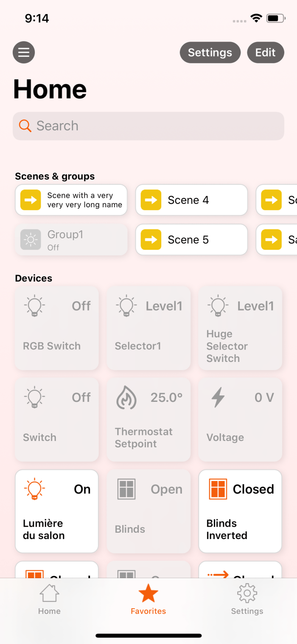Focus the Search input field
Image resolution: width=297 pixels, height=644 pixels.
(157, 126)
